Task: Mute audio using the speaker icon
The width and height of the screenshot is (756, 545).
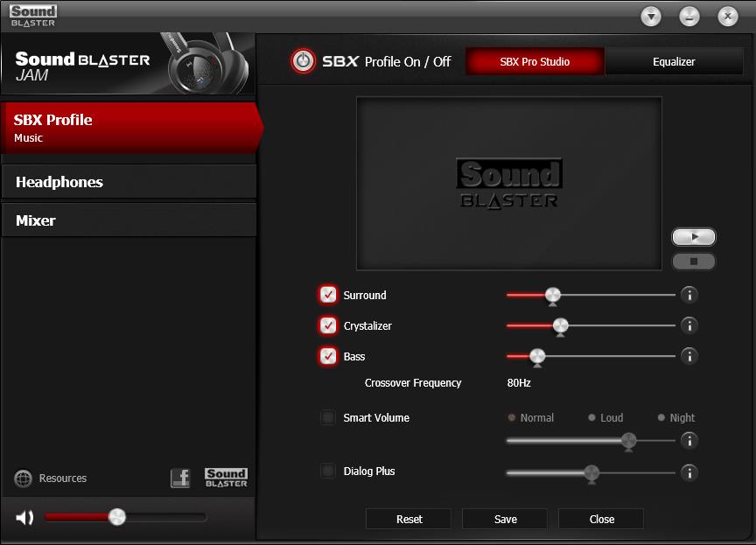Action: coord(24,518)
